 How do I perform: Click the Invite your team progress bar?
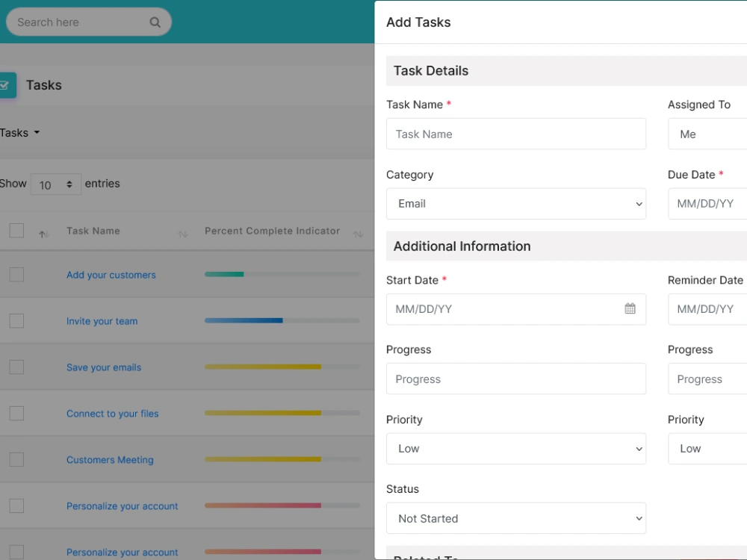pyautogui.click(x=282, y=320)
